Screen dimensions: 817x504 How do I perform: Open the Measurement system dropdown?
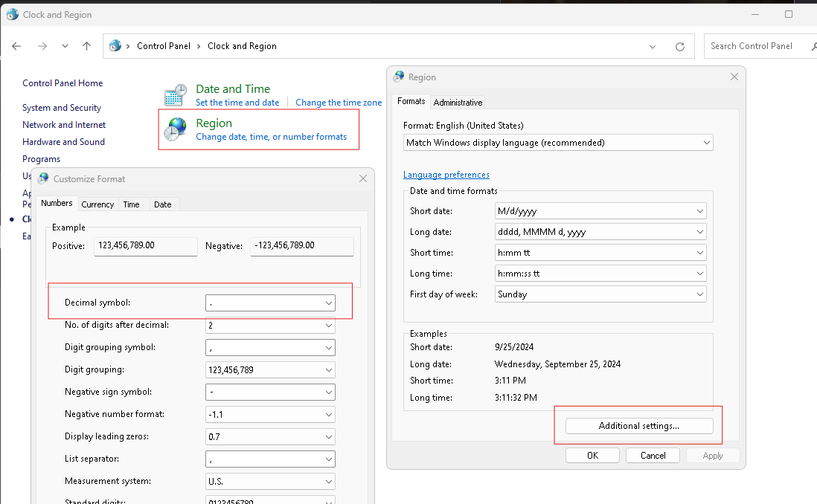coord(270,482)
